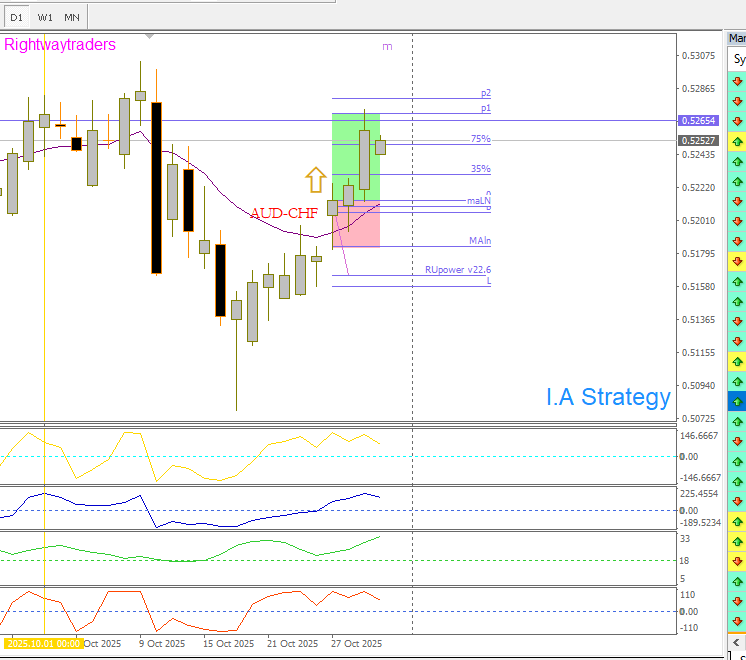746x660 pixels.
Task: Click the small 'm' label on chart
Action: [x=387, y=46]
